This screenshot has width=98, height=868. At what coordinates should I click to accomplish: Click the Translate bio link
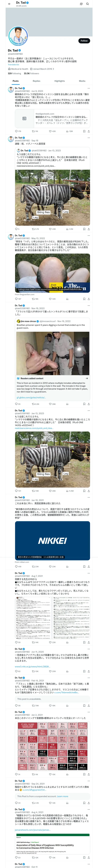pos(14,65)
